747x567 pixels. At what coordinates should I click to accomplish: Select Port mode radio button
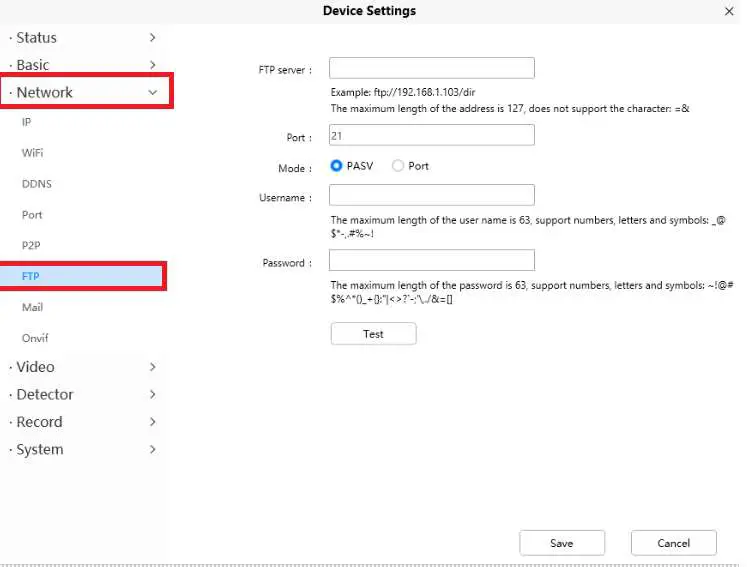coord(398,166)
